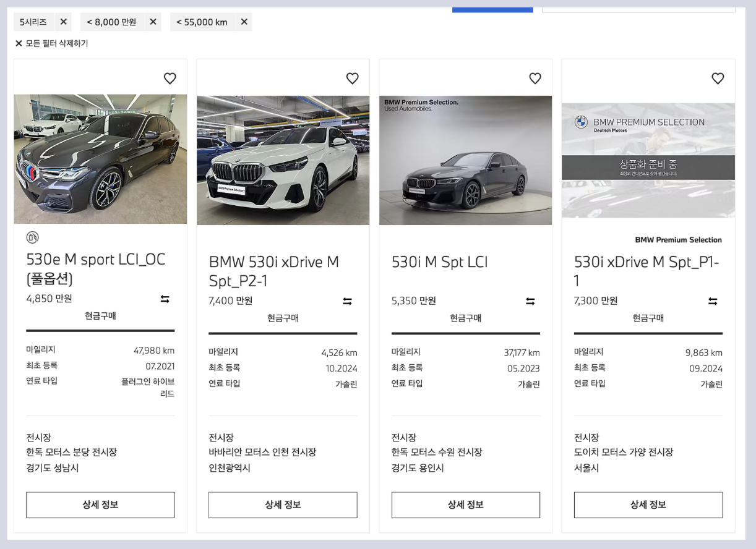Open title 530i xDrive M Spt_P1-1

[x=646, y=271]
